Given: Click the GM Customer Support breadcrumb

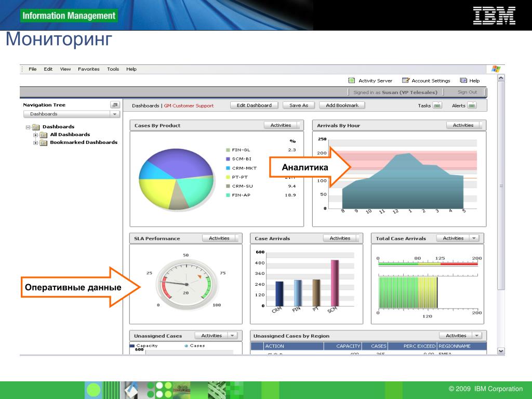Looking at the screenshot, I should point(189,105).
